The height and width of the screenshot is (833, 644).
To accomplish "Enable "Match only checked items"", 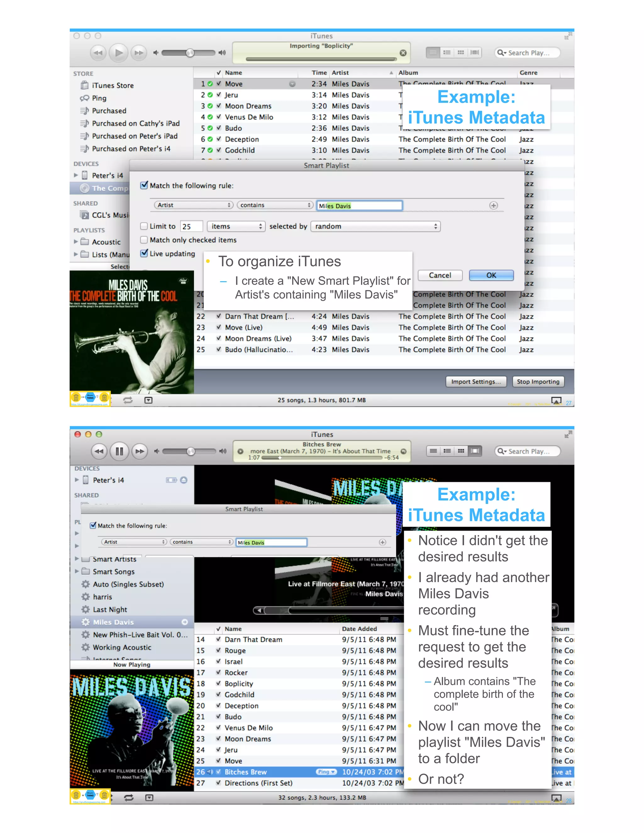I will [144, 240].
